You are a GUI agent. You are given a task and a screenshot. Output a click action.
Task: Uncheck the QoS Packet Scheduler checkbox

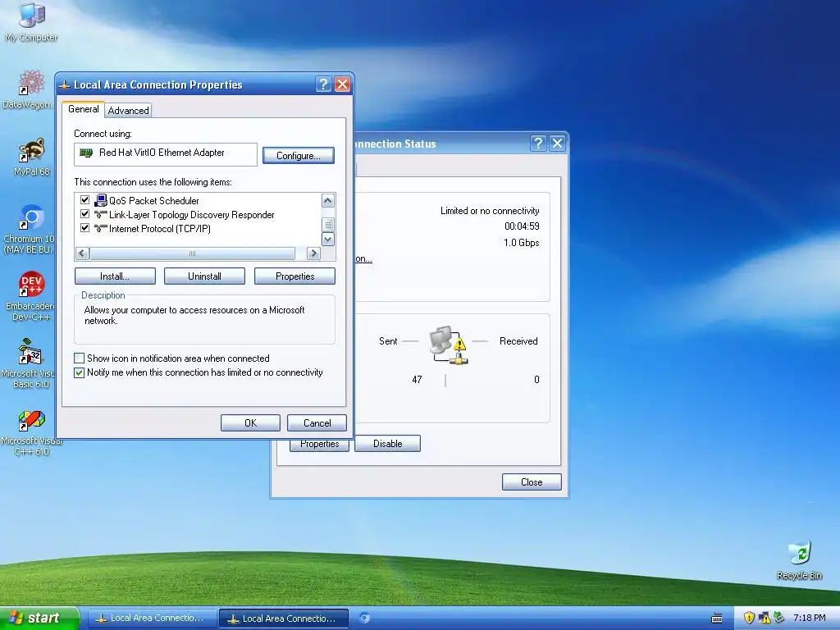pos(84,200)
